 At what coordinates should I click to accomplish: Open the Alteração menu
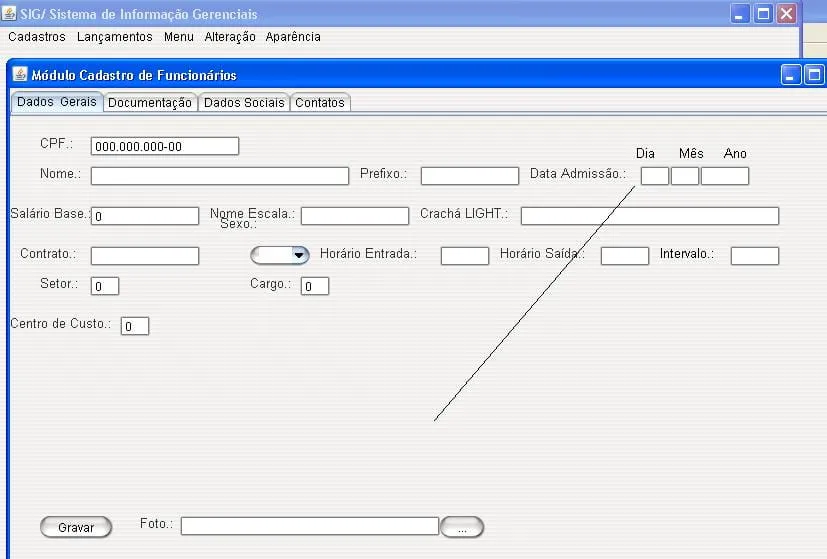(x=230, y=37)
